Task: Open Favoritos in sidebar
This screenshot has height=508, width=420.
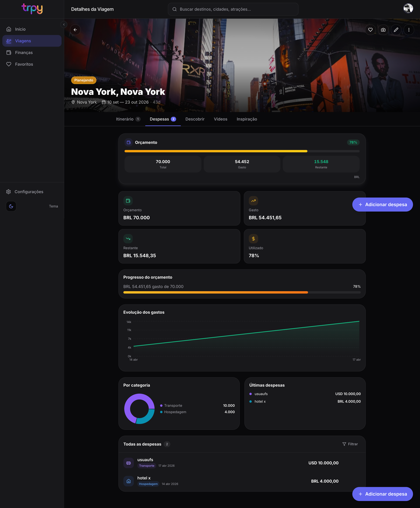Action: (32, 64)
